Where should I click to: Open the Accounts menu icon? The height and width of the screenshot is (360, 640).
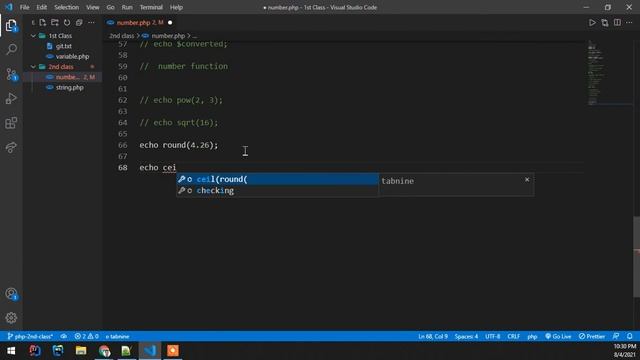click(x=11, y=294)
